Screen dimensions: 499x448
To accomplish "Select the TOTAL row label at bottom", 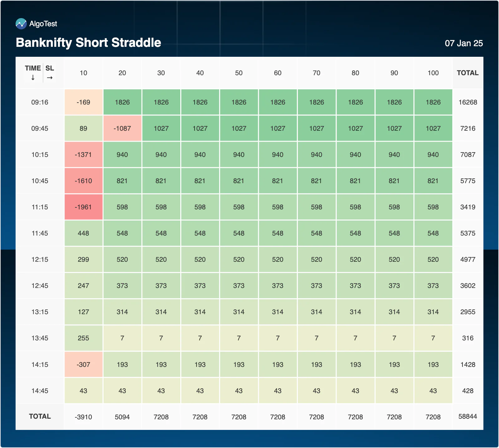I will pos(40,416).
